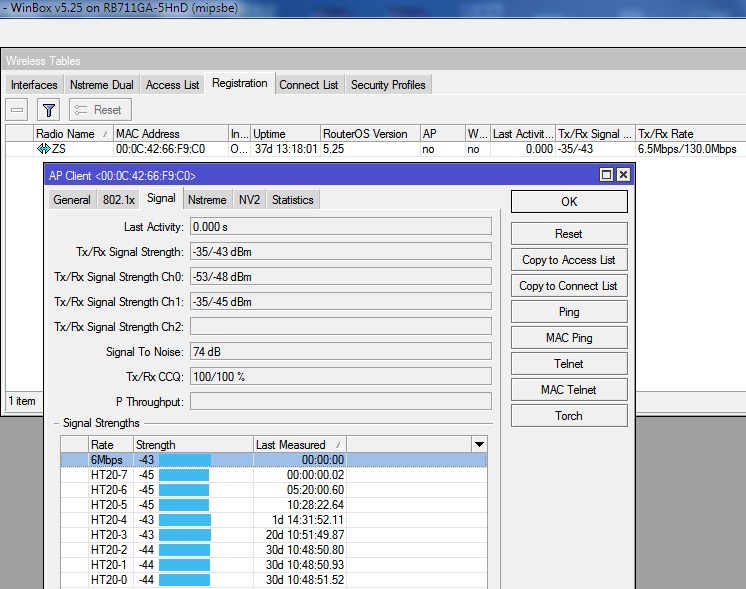The height and width of the screenshot is (589, 746).
Task: Switch to the NV2 tab
Action: click(x=249, y=200)
